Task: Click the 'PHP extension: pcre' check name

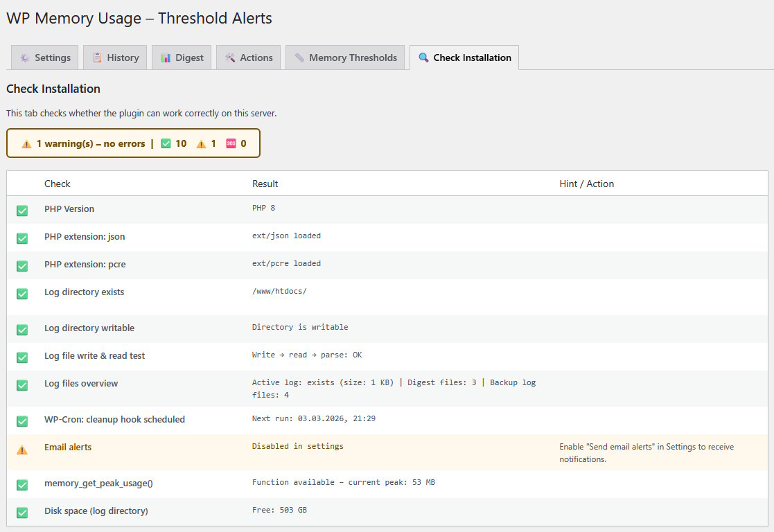Action: 85,265
